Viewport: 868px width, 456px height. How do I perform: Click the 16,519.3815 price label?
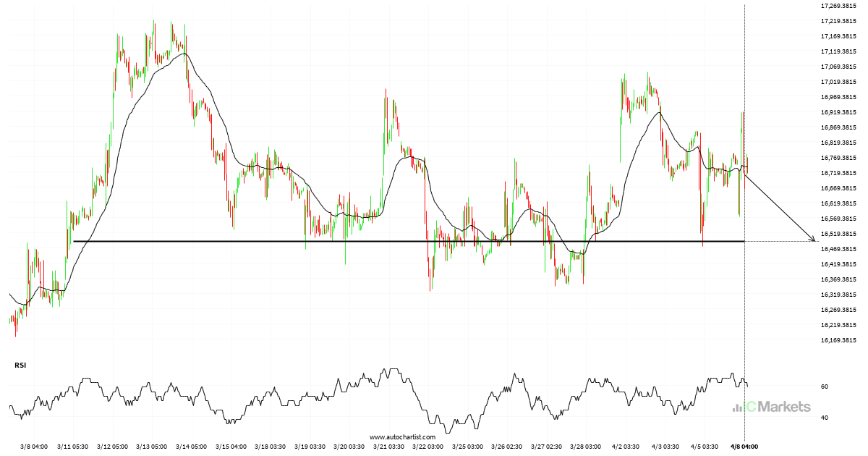839,234
